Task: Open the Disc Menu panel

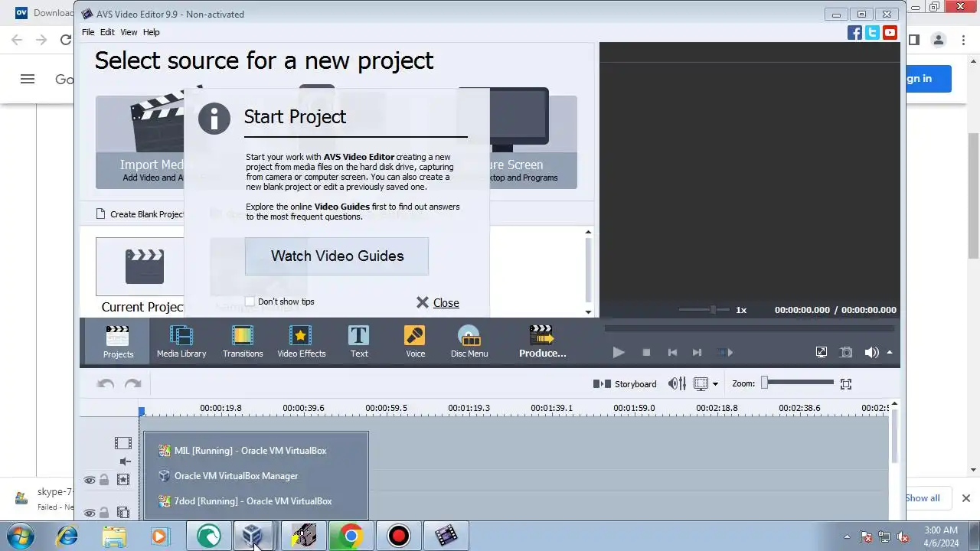Action: (x=469, y=341)
